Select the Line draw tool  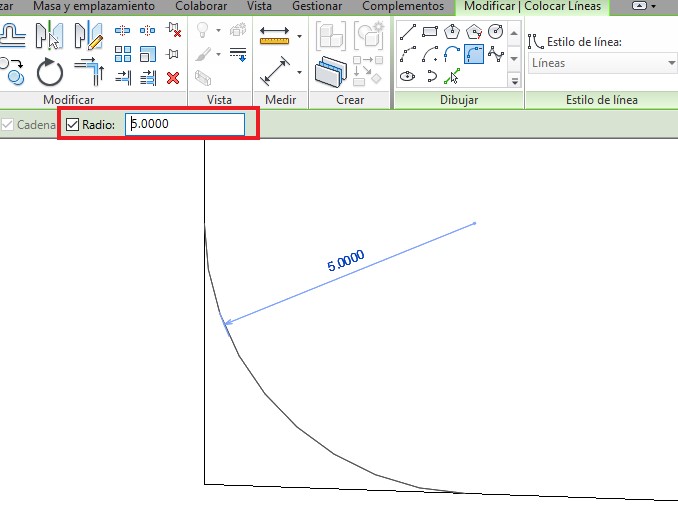point(408,32)
